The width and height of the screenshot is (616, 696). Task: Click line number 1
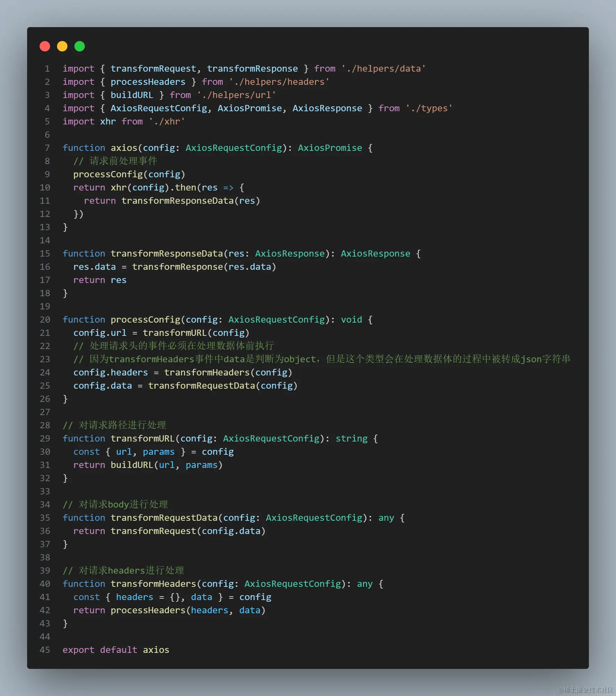point(47,68)
